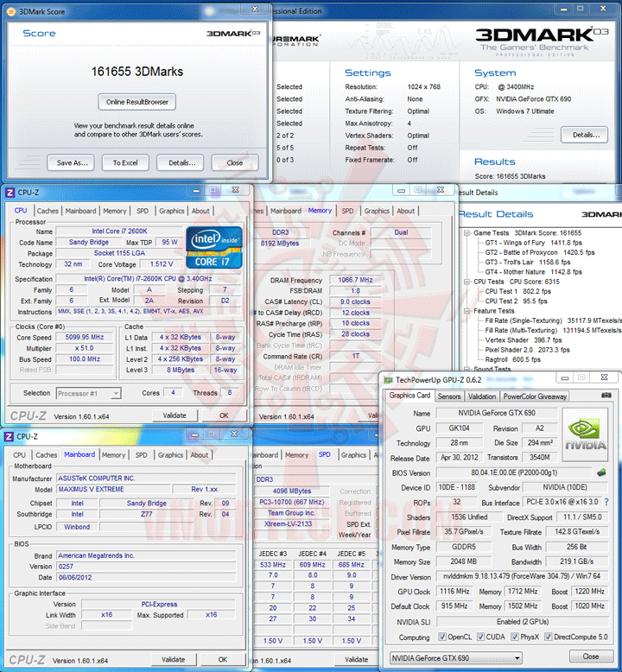
Task: Click the To Excel button
Action: click(x=125, y=163)
